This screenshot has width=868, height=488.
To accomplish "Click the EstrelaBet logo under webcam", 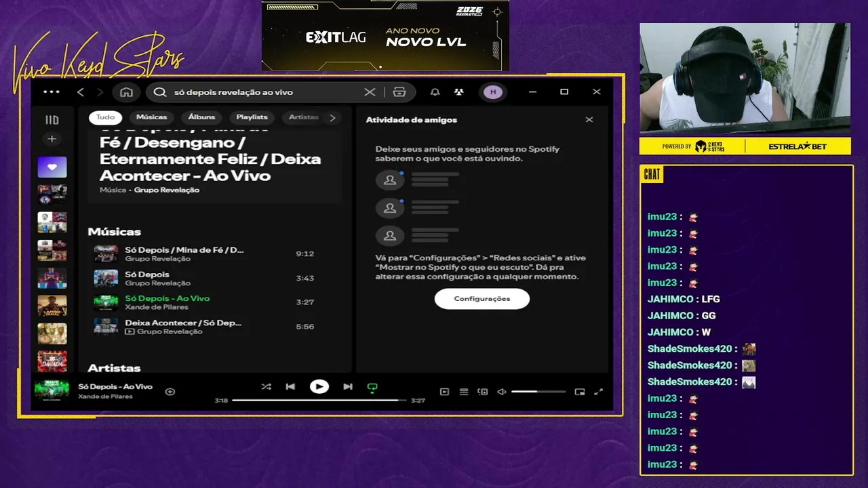I will tap(797, 146).
